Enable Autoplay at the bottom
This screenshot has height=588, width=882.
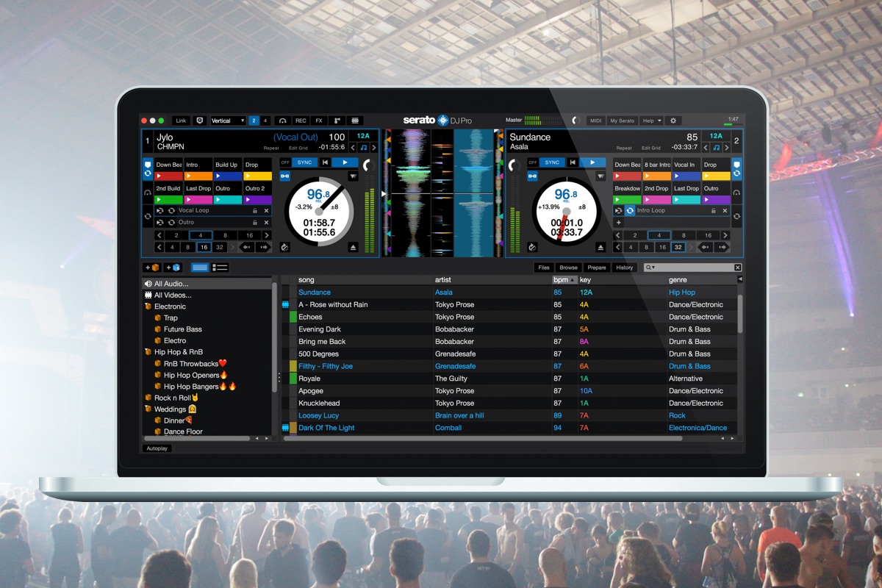(x=157, y=448)
